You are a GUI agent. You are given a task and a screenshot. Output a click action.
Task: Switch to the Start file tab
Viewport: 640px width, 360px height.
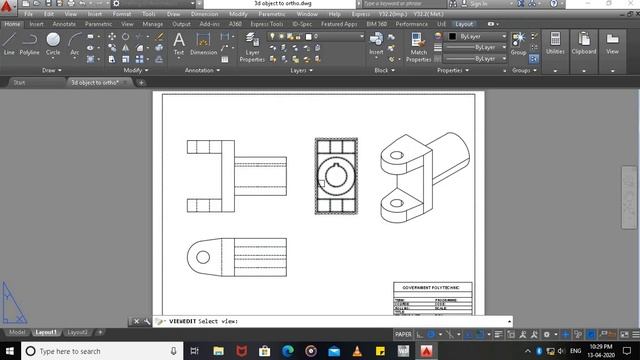(x=19, y=82)
